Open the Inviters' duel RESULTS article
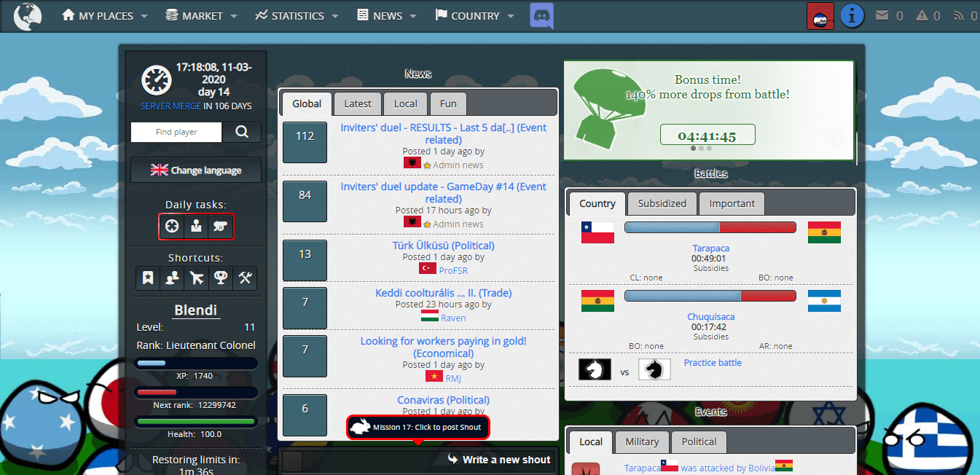This screenshot has height=475, width=980. [443, 133]
